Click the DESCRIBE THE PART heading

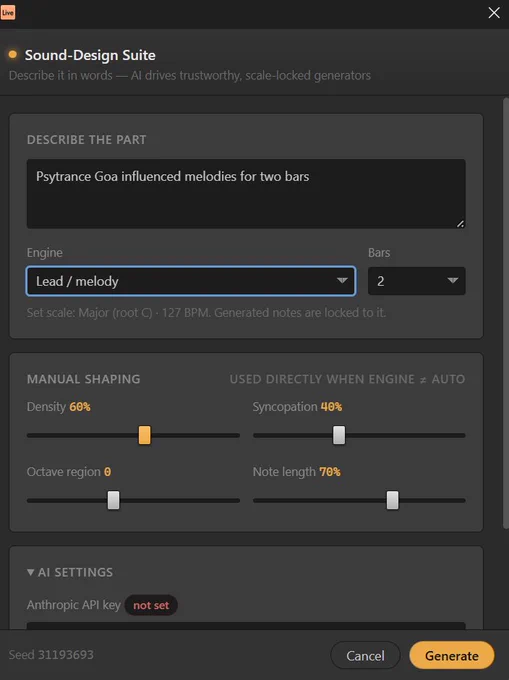[x=87, y=140]
